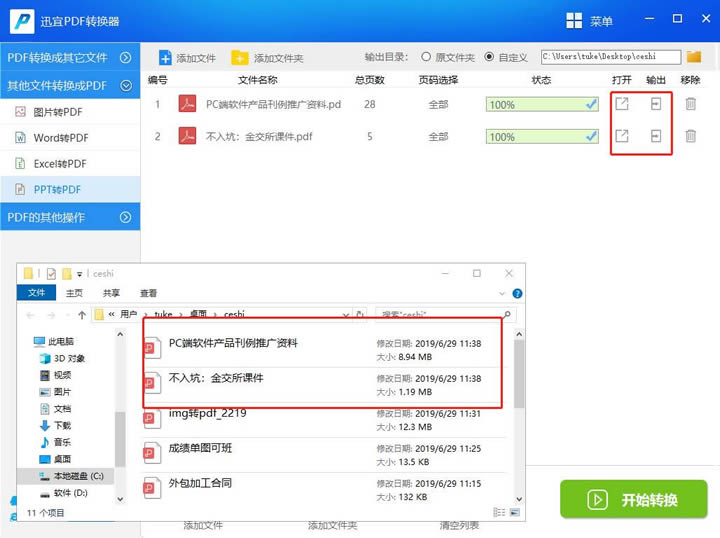Click the PDF icon of row 1
The image size is (720, 538).
click(187, 104)
